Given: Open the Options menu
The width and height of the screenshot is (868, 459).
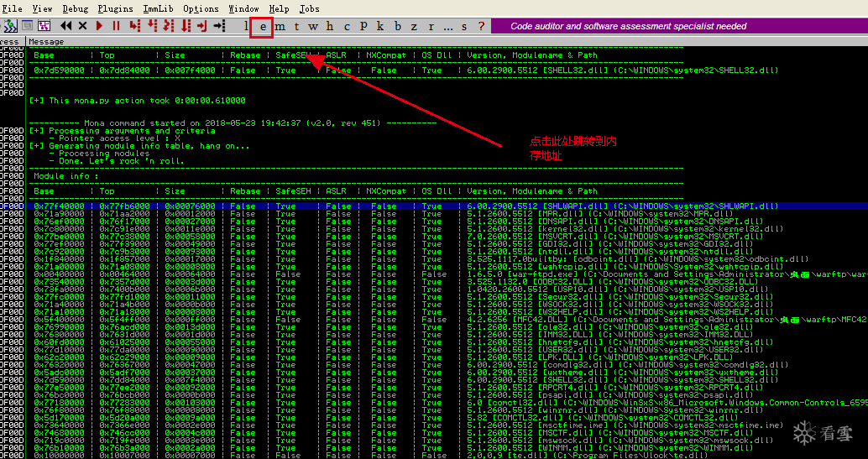Looking at the screenshot, I should pyautogui.click(x=201, y=9).
